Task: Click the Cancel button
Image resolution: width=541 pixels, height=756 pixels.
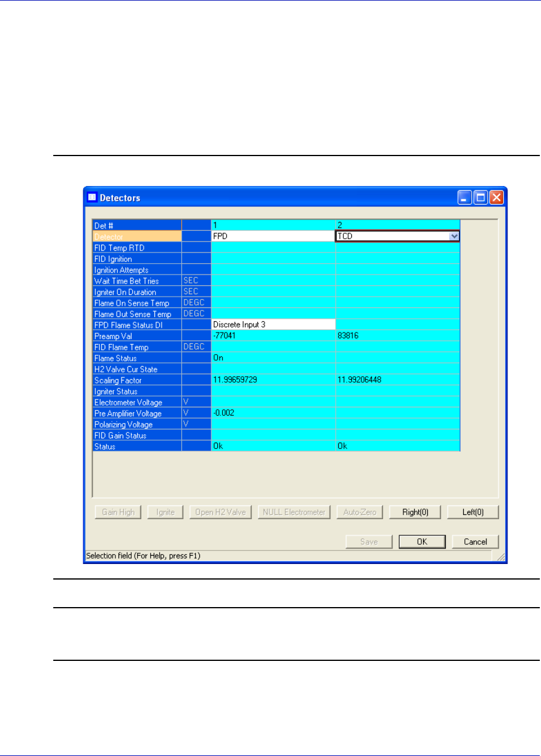Action: [x=475, y=541]
